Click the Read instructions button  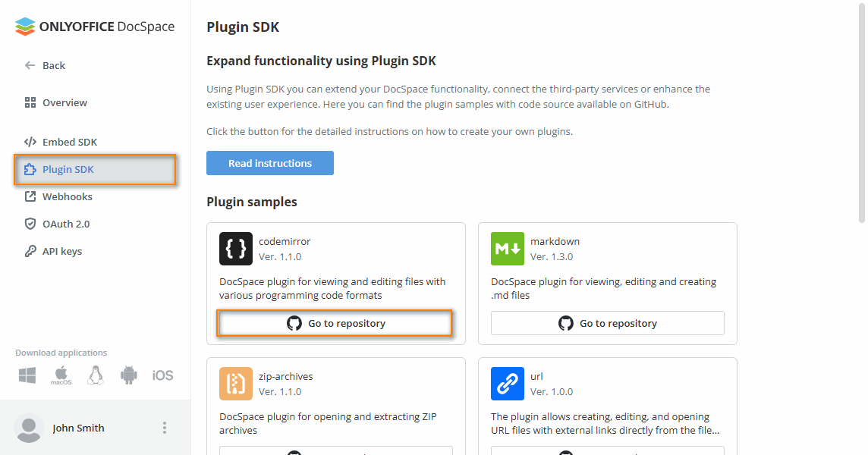pos(270,163)
